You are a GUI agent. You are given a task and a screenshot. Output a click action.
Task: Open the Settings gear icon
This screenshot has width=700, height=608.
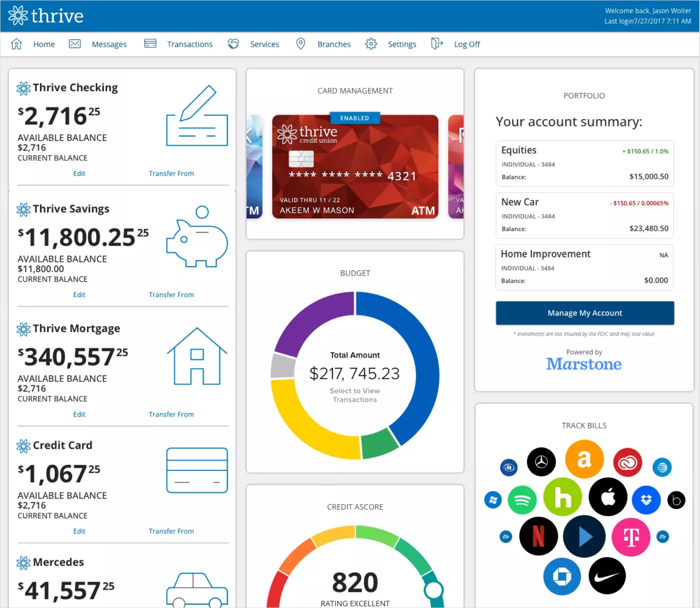tap(371, 44)
